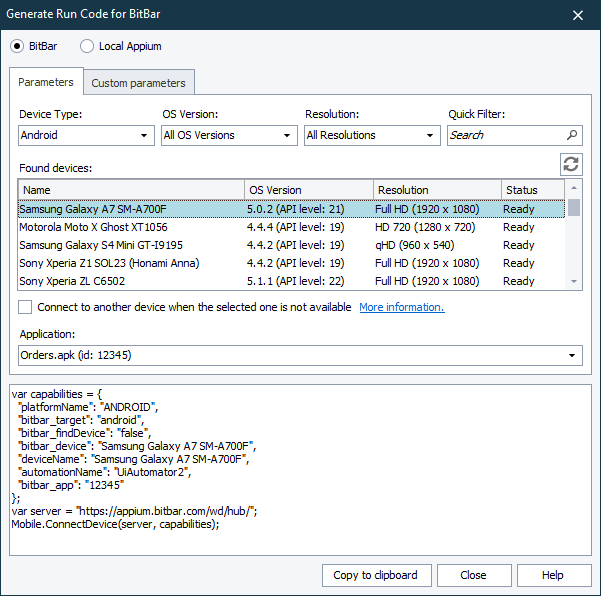
Task: Expand the Application dropdown
Action: tap(300, 355)
